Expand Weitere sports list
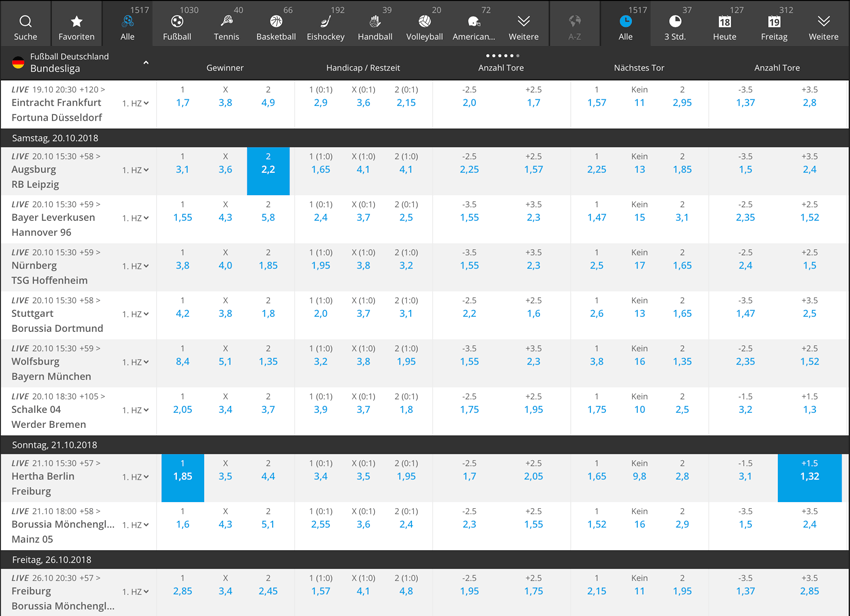The height and width of the screenshot is (616, 850). click(524, 23)
